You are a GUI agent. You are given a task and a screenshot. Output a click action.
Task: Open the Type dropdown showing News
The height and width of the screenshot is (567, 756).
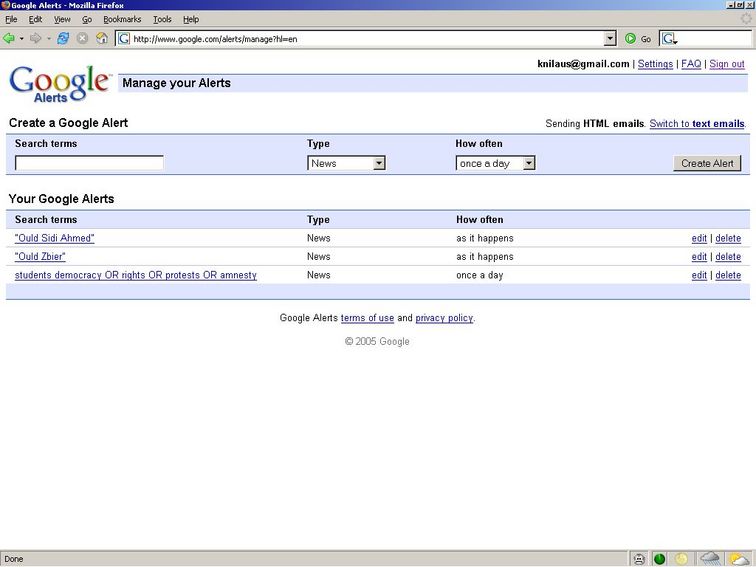tap(346, 163)
